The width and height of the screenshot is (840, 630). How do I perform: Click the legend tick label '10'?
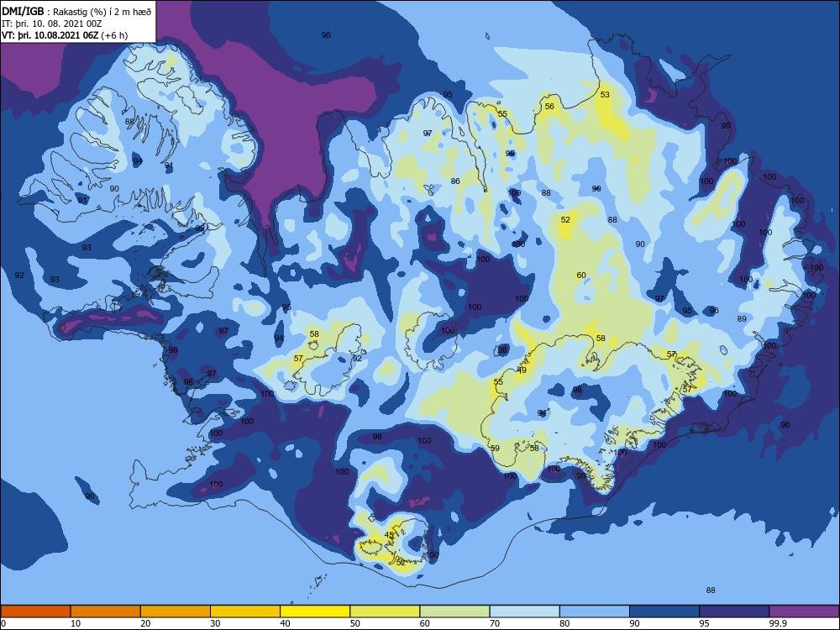pos(76,623)
